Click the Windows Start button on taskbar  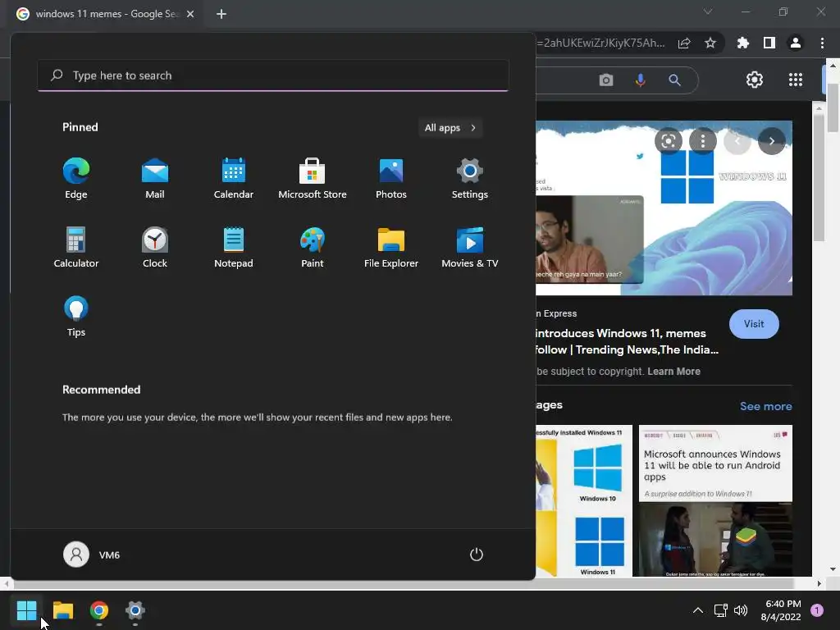pyautogui.click(x=26, y=610)
